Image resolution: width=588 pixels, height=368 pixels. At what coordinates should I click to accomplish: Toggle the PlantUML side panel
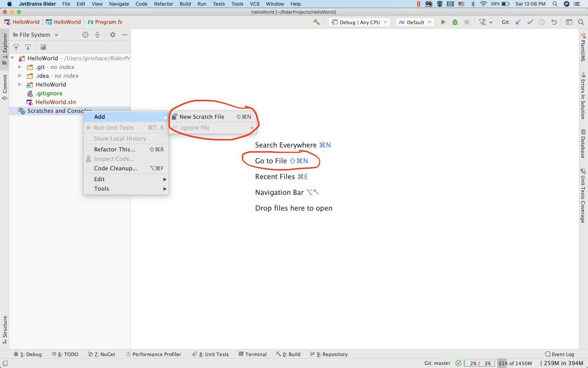583,48
